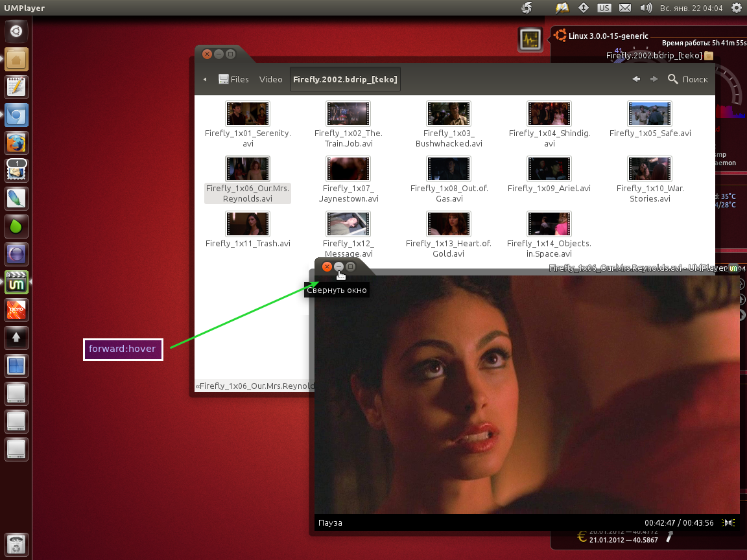
Task: Launch Firefox from the launcher
Action: point(16,143)
